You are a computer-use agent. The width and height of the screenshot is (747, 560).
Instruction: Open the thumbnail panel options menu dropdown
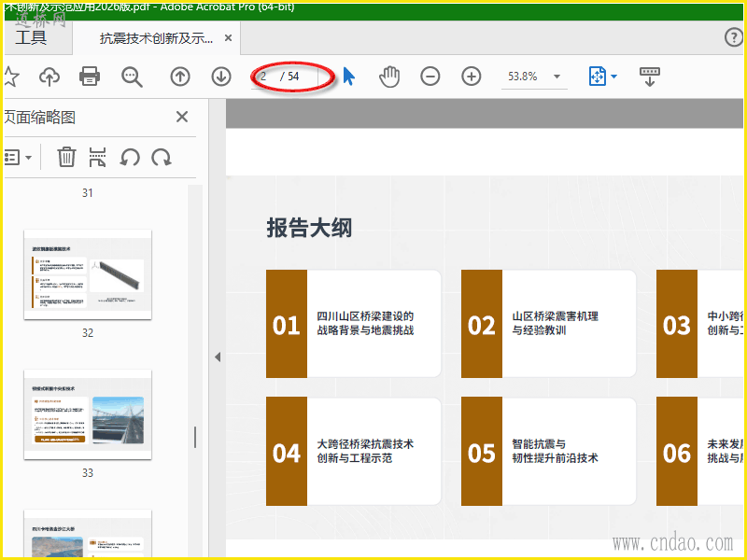click(x=18, y=157)
